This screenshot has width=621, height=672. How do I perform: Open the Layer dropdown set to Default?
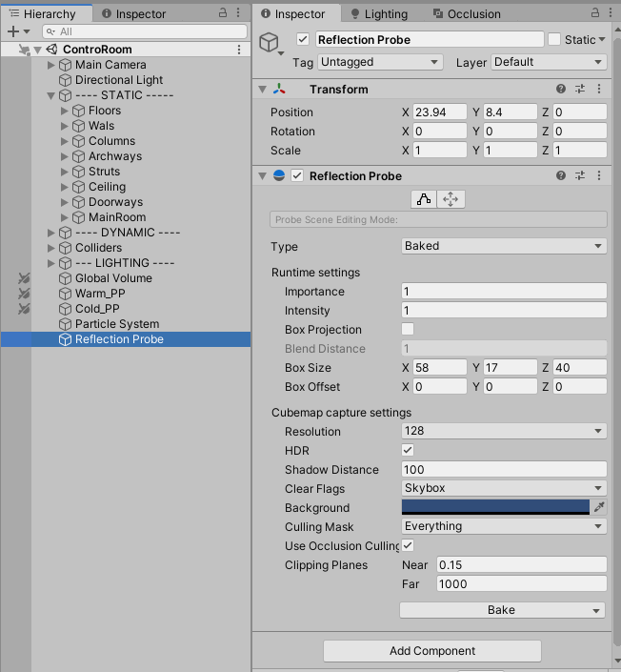click(549, 62)
